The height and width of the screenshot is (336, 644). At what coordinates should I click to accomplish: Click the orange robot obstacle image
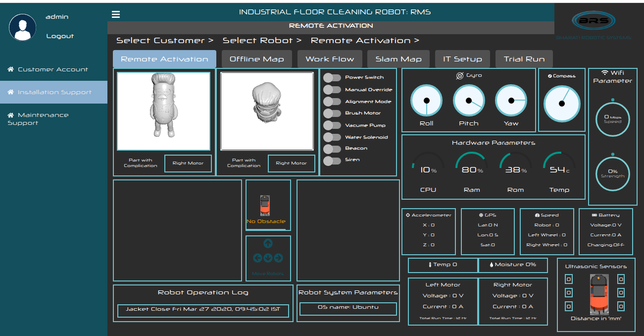coord(265,206)
